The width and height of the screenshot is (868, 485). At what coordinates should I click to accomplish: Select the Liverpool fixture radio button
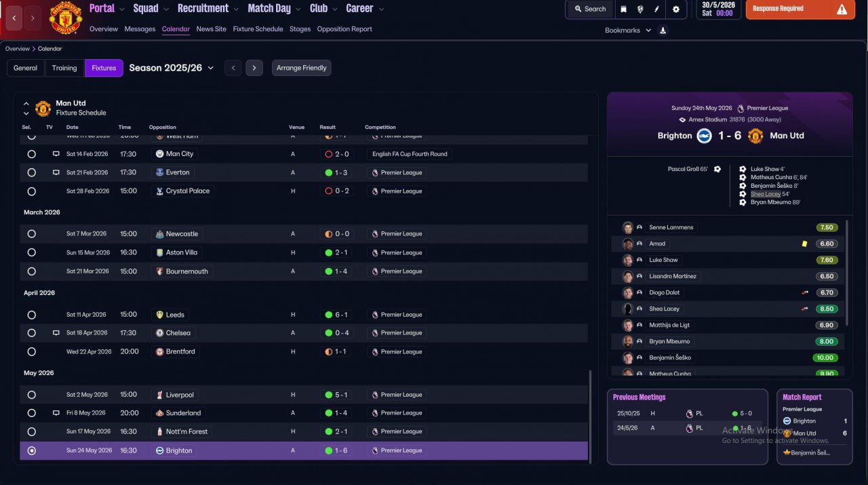tap(31, 395)
